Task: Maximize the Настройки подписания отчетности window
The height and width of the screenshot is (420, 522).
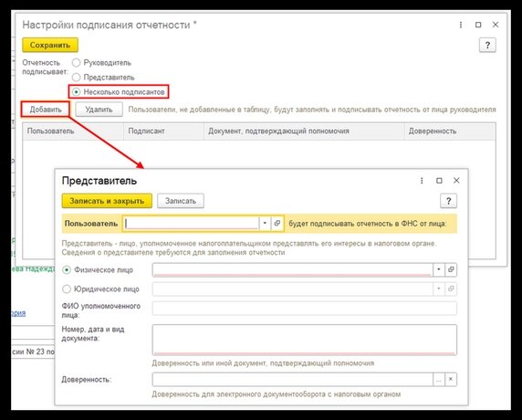Action: click(x=478, y=25)
